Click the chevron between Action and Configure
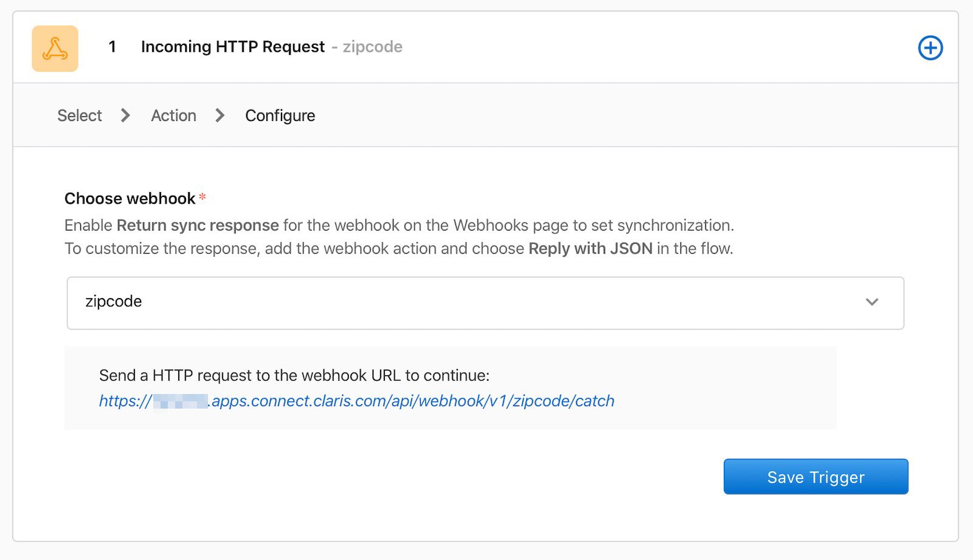The image size is (973, 560). (220, 115)
